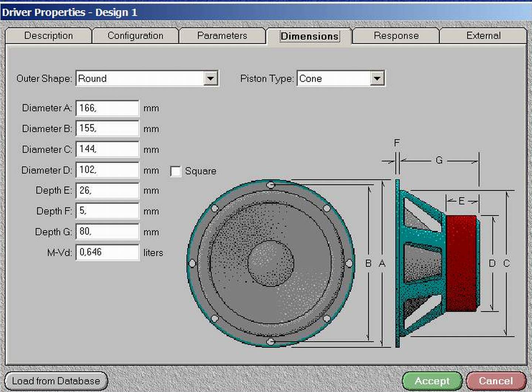Click into the Diameter C field
This screenshot has width=532, height=392.
(107, 149)
